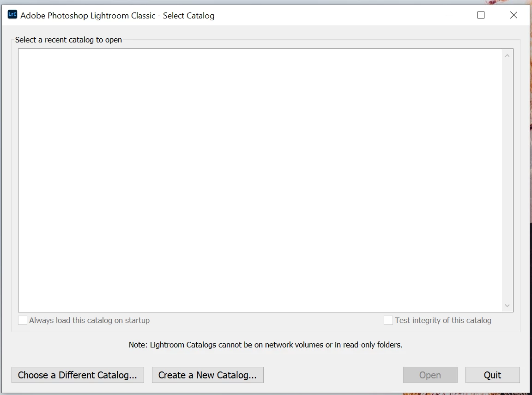
Task: Click Create a New Catalog button
Action: (208, 375)
